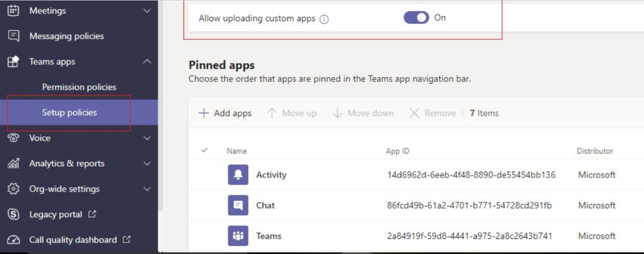The width and height of the screenshot is (644, 254).
Task: Click info icon next to Allow uploading custom apps
Action: point(324,19)
